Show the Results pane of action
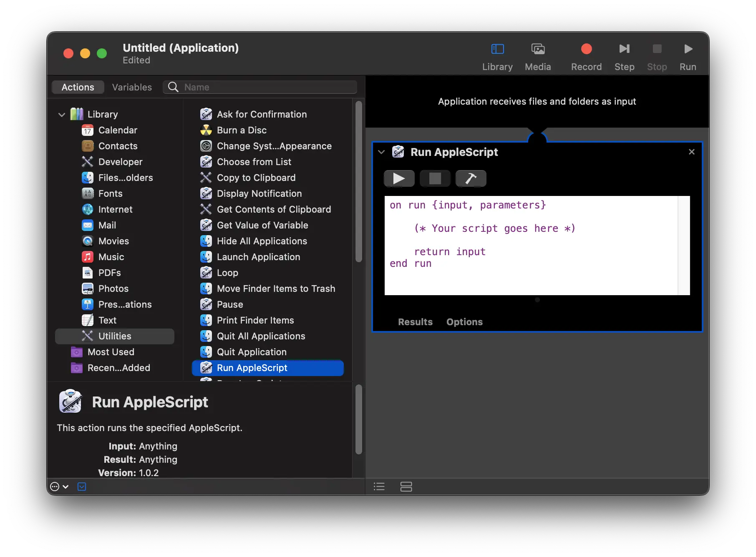The width and height of the screenshot is (756, 557). [x=415, y=322]
